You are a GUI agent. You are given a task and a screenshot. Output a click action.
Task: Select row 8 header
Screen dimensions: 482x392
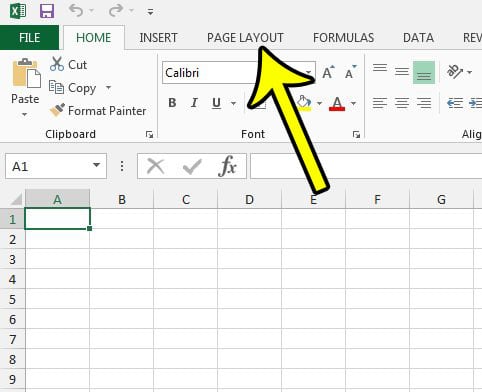tap(12, 359)
